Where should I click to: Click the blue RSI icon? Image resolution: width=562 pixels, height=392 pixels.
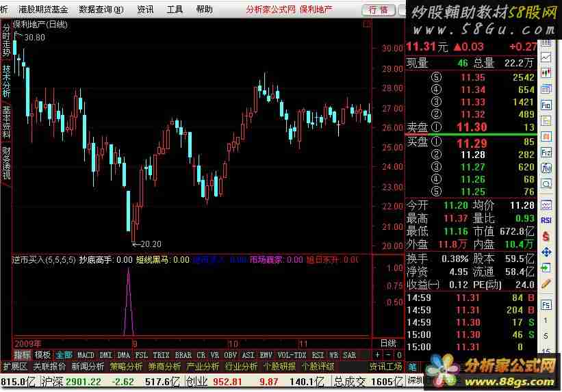click(546, 220)
